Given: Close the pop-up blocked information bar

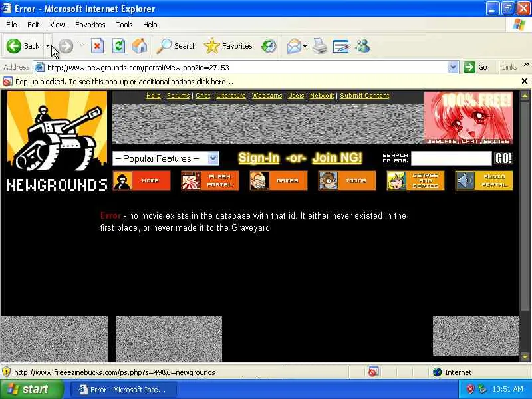Looking at the screenshot, I should click(525, 81).
